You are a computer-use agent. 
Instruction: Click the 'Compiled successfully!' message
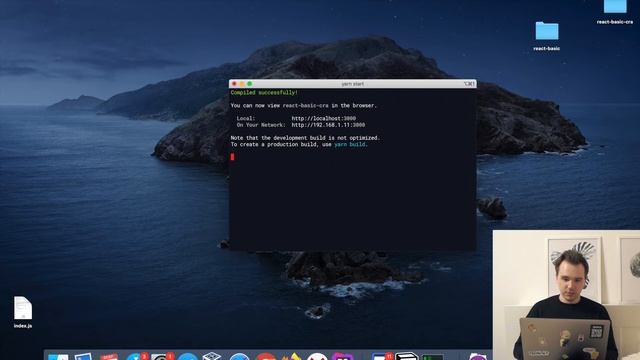(x=264, y=93)
